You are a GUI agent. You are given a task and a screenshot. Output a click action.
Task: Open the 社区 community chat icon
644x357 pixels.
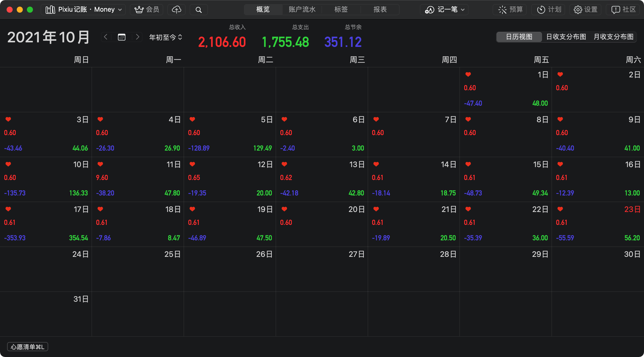[x=616, y=10]
